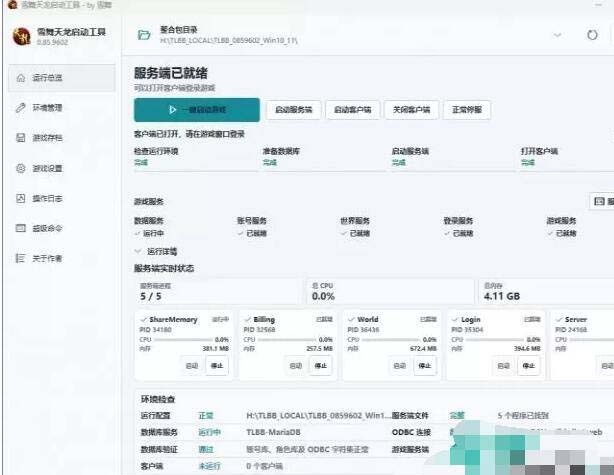This screenshot has height=475, width=614.
Task: Open the 操作日志 log icon in sidebar
Action: [21, 198]
